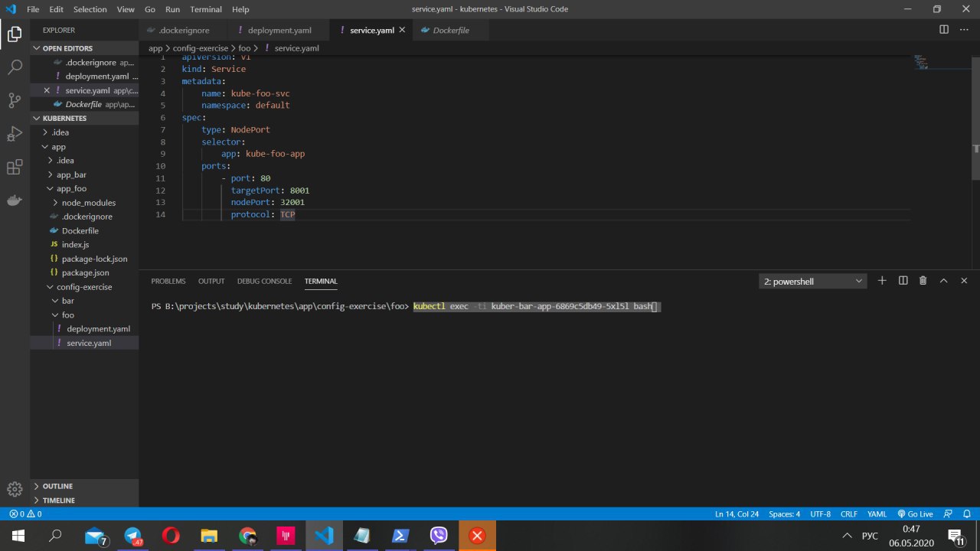The height and width of the screenshot is (551, 980).
Task: Go to line via Ln 14, Col 24
Action: (x=737, y=514)
